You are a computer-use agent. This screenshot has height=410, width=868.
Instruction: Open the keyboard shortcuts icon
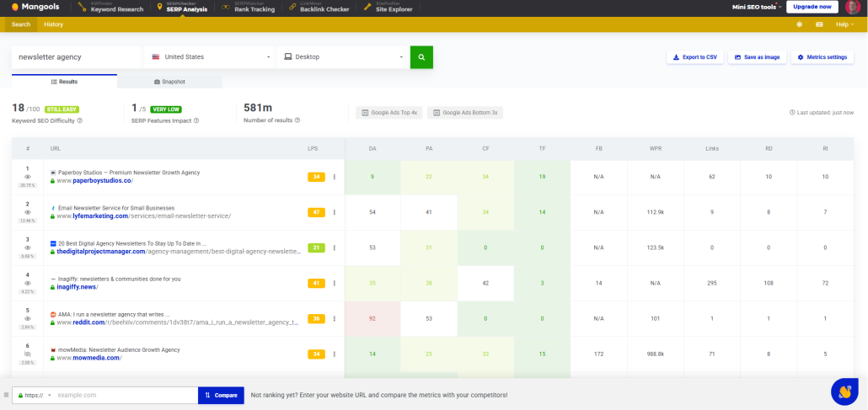(x=819, y=24)
